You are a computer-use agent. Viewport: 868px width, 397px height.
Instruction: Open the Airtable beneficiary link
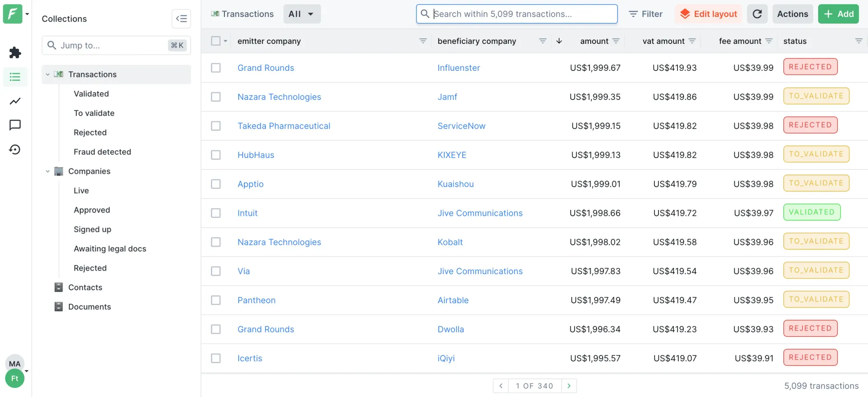point(453,300)
